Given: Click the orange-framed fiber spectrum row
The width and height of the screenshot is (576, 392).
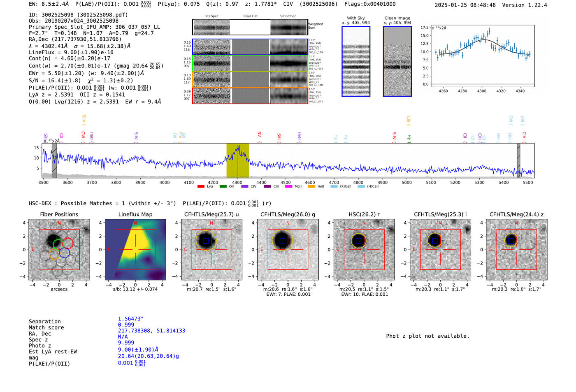Looking at the screenshot, I should [250, 79].
